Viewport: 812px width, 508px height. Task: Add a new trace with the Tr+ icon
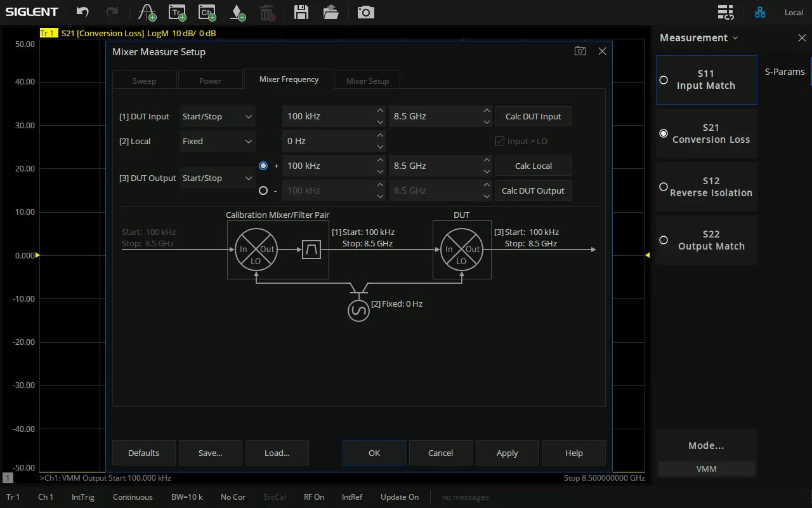176,11
